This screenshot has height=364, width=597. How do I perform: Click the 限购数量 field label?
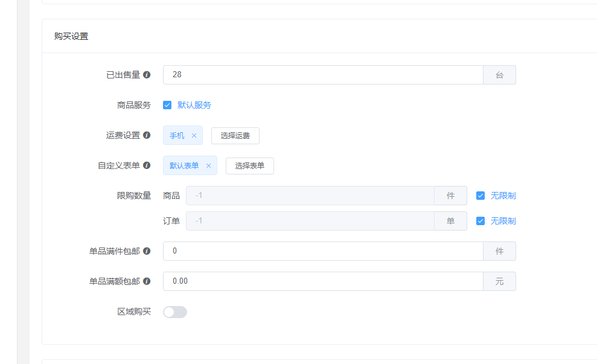(x=134, y=196)
